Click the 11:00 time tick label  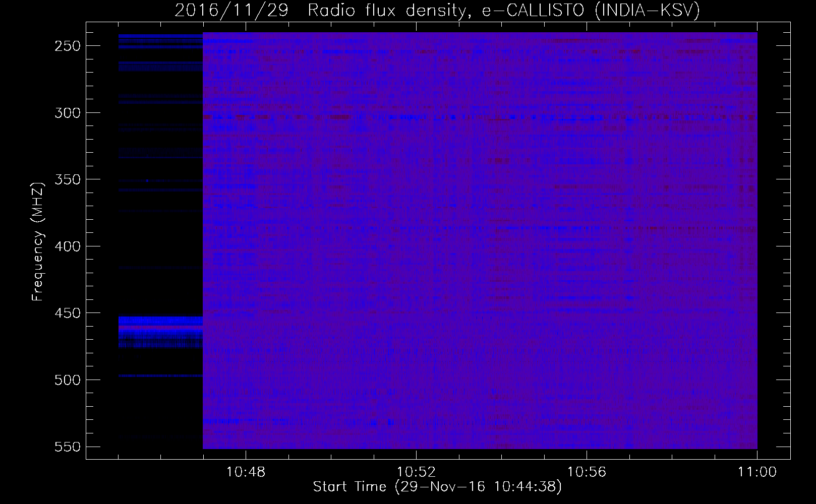(757, 472)
